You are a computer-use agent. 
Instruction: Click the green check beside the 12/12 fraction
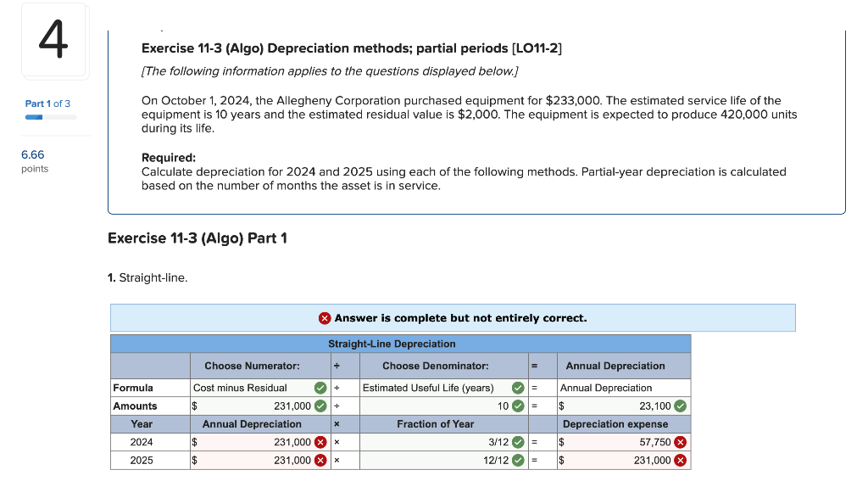click(x=518, y=460)
